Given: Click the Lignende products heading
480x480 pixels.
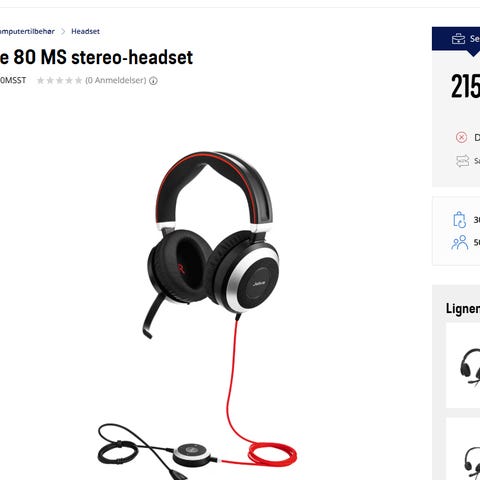Looking at the screenshot, I should [463, 309].
